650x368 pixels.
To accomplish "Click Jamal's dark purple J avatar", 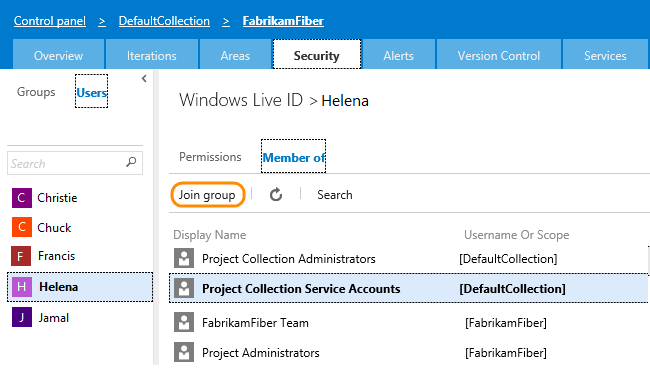I will coord(22,317).
